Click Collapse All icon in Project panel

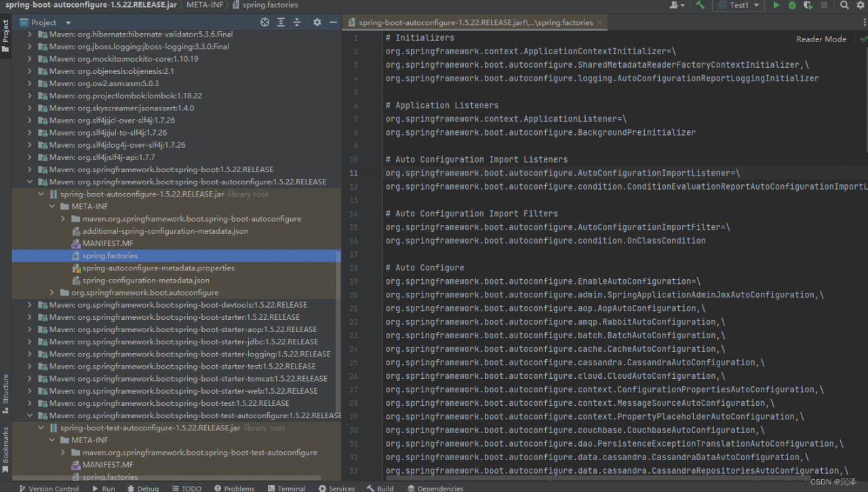point(297,22)
